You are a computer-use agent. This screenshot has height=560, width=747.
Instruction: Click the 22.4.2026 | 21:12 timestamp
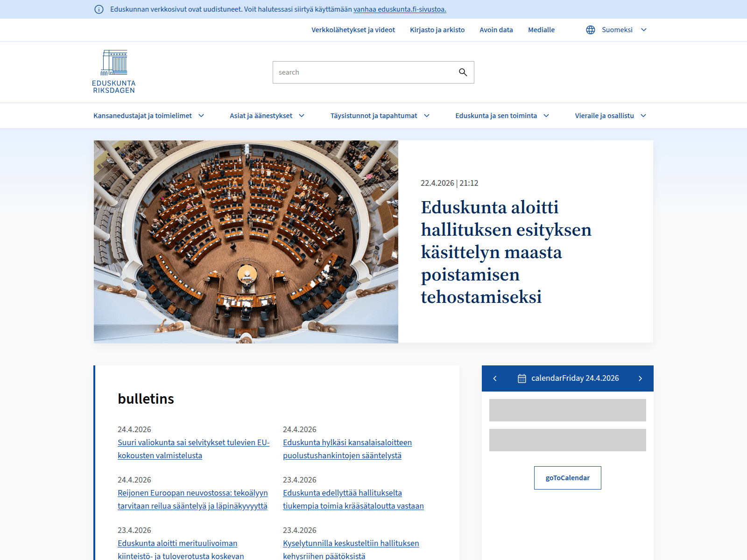tap(450, 183)
